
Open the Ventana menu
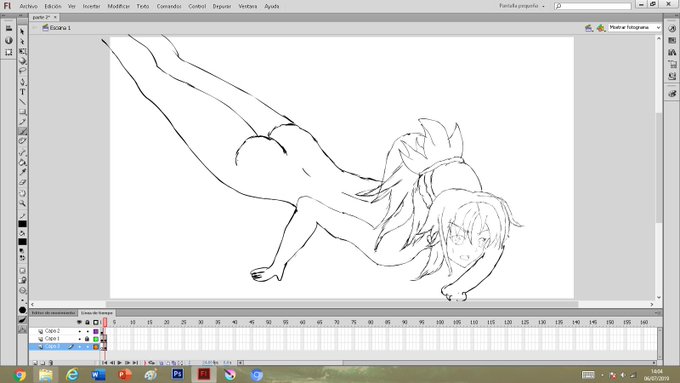tap(248, 7)
